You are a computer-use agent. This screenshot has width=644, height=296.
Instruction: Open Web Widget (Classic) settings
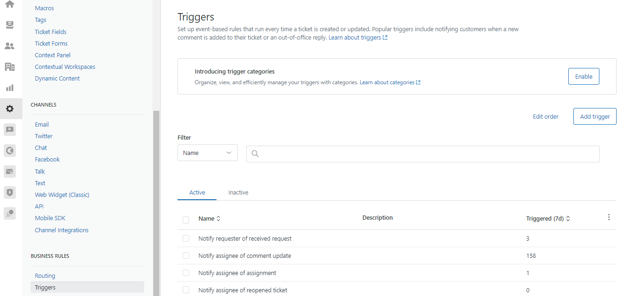tap(62, 195)
